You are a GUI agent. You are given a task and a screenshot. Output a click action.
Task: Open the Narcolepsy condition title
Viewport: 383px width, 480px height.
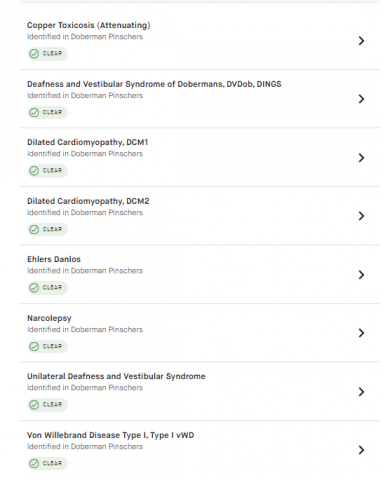coord(49,318)
